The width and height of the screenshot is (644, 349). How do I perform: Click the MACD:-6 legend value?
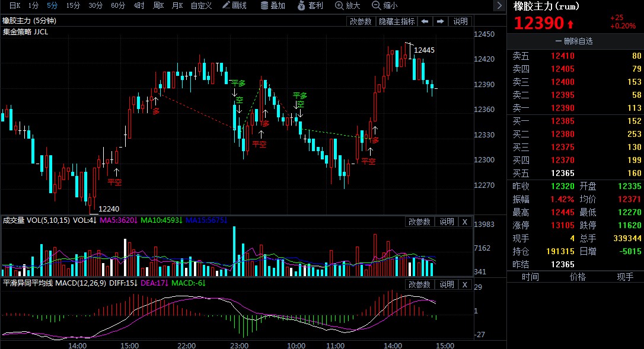click(x=189, y=283)
